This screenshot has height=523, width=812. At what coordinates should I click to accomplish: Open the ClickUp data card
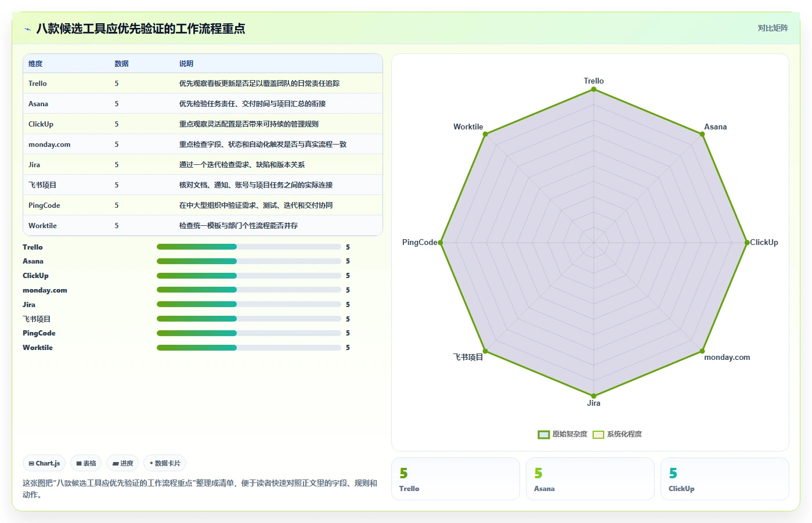725,479
